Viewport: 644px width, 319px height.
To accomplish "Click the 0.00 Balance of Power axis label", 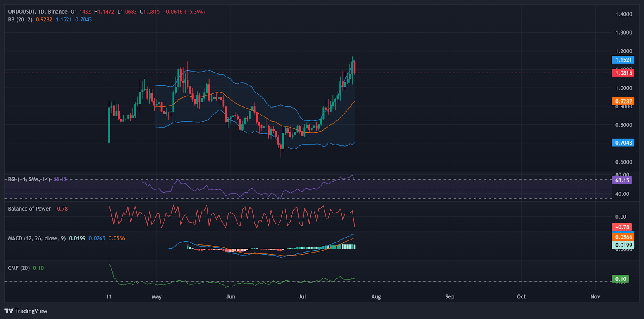I will point(621,217).
